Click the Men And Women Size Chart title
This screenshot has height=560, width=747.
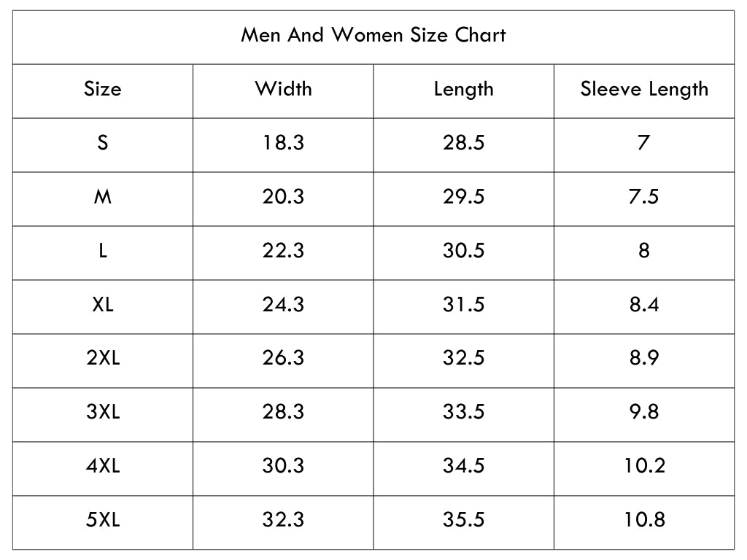click(x=373, y=35)
